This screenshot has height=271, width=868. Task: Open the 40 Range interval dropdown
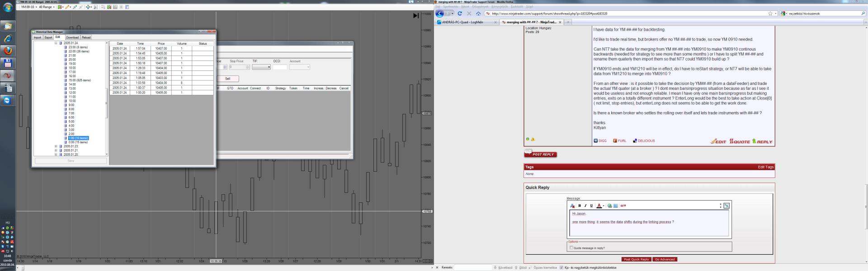coord(47,7)
